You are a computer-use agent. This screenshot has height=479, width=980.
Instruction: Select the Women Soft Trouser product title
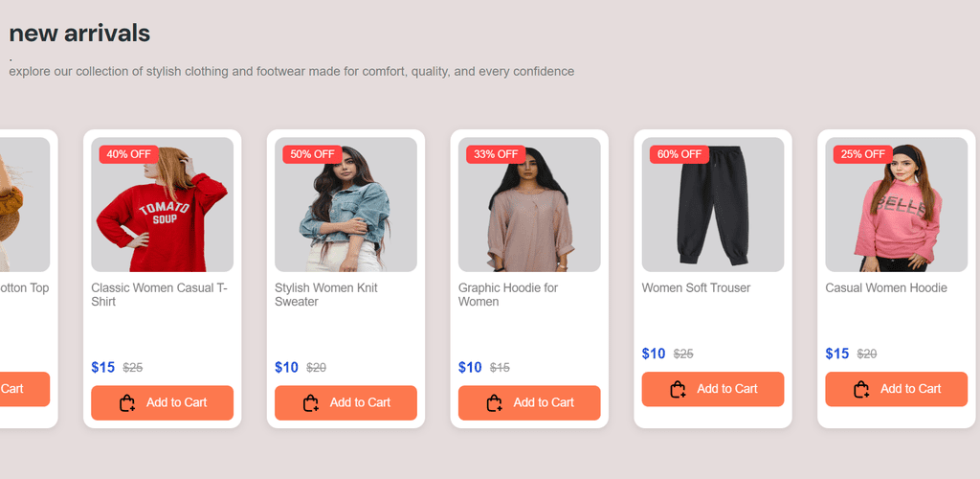coord(696,287)
